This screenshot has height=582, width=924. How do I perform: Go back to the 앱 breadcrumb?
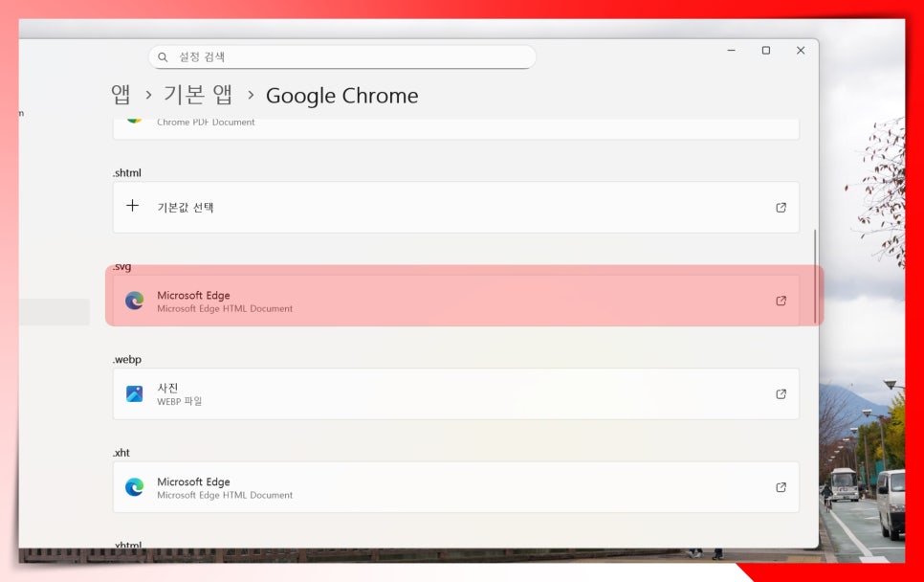click(121, 95)
